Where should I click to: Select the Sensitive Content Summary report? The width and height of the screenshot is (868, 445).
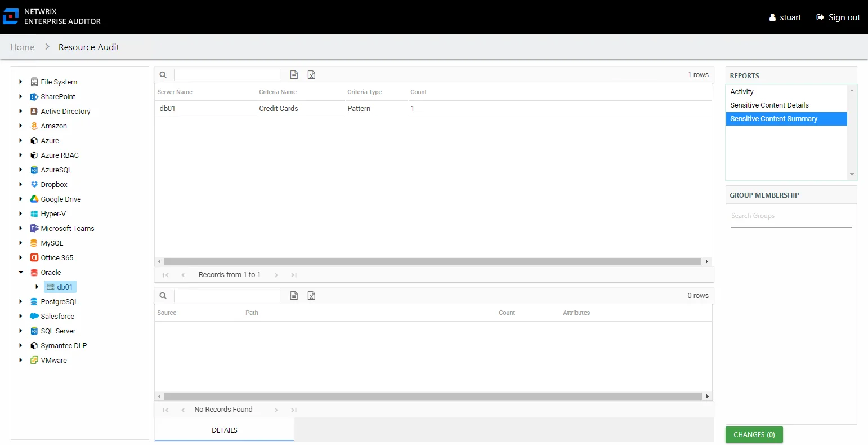pyautogui.click(x=786, y=119)
